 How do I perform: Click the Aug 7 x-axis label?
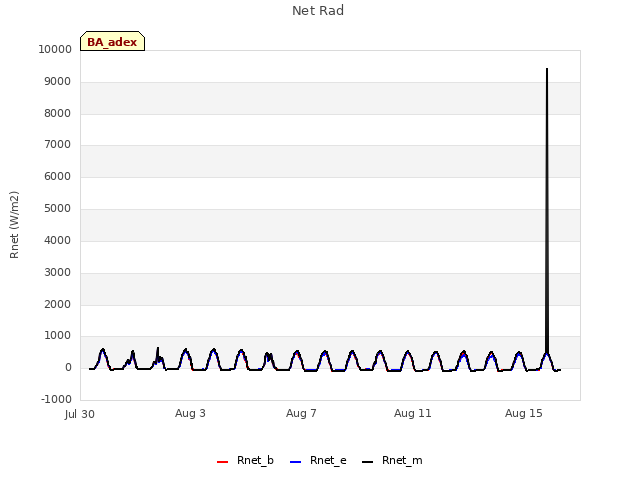click(x=301, y=413)
